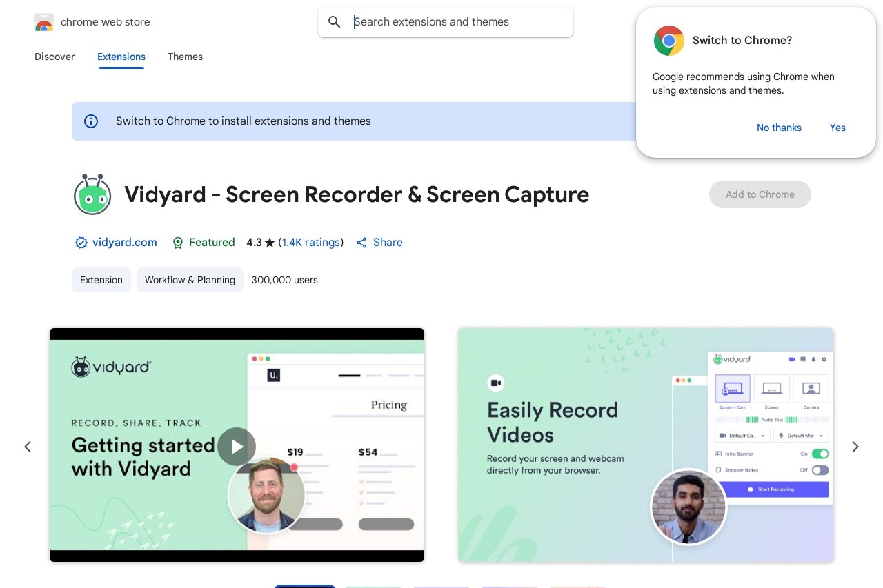Click the extension title Vidyard - Screen Recorder
Screen dimensions: 883x588
[x=357, y=194]
